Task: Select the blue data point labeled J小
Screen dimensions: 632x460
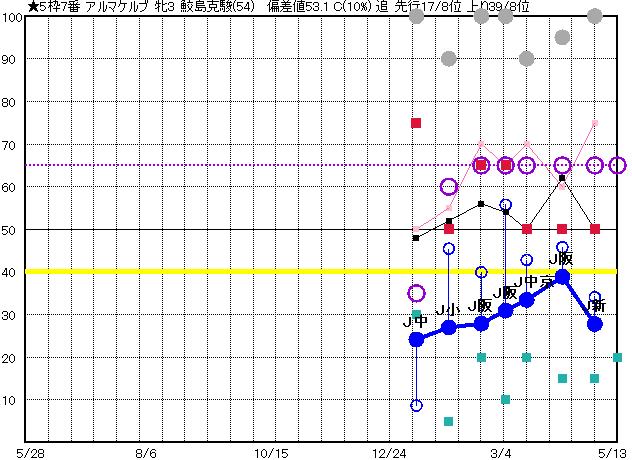Action: (x=449, y=327)
